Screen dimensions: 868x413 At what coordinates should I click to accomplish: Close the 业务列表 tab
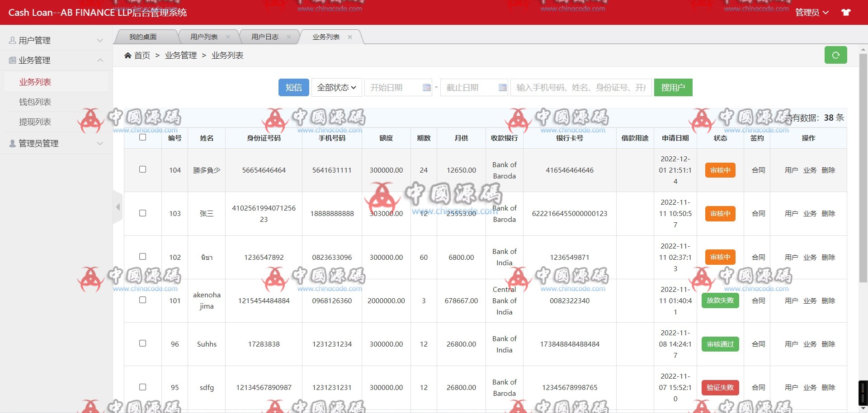pyautogui.click(x=350, y=37)
